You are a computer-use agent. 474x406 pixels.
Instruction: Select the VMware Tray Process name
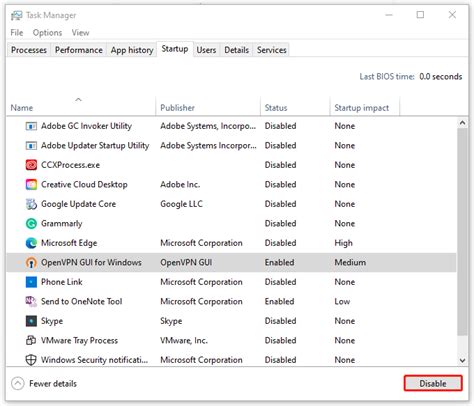click(79, 340)
